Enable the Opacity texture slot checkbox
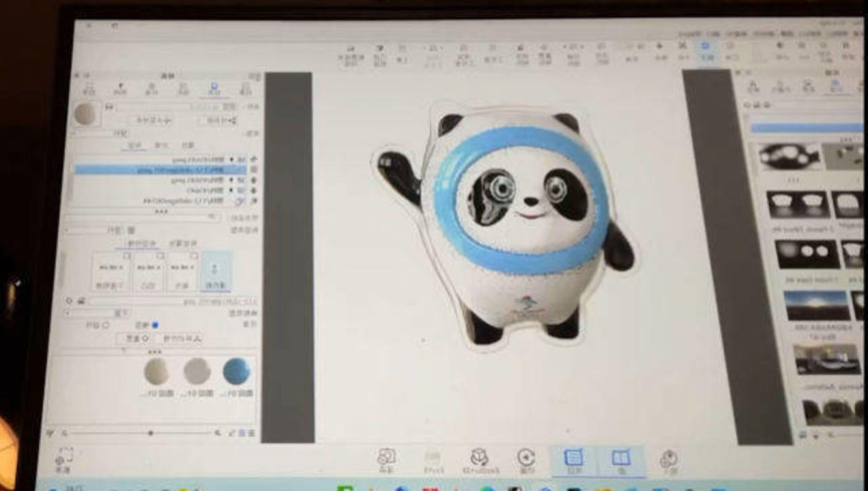The height and width of the screenshot is (491, 868). [127, 255]
